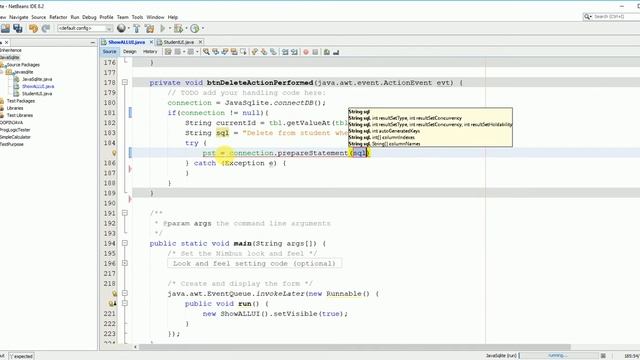Switch to History view button
The height and width of the screenshot is (360, 640).
150,52
